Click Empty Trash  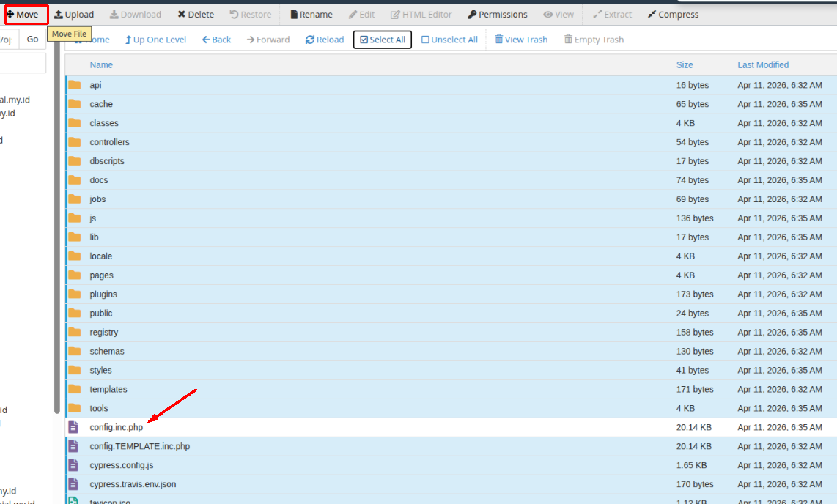click(x=594, y=40)
